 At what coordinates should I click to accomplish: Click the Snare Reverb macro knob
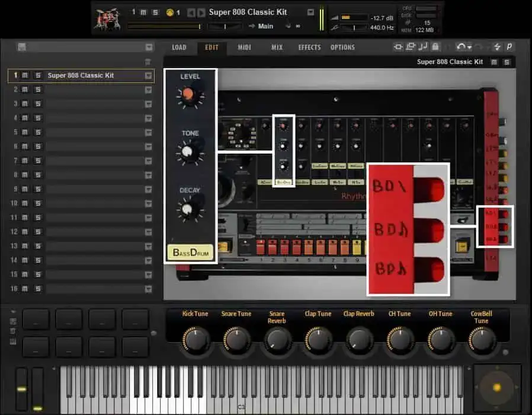click(277, 340)
